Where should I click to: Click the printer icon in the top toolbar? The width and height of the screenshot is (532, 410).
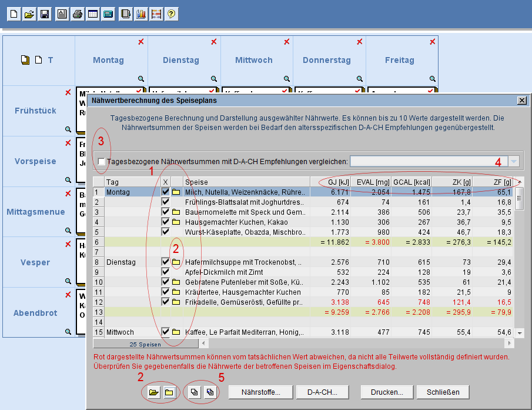click(x=77, y=14)
